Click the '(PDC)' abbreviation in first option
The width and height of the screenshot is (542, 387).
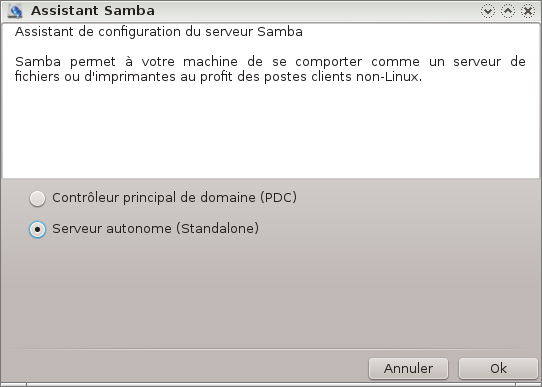(278, 198)
